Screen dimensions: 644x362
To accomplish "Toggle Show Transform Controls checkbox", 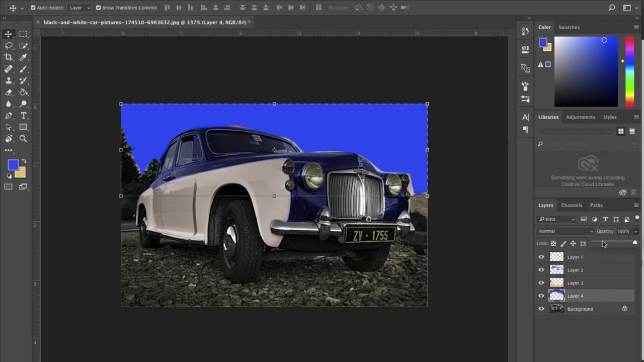I will pyautogui.click(x=98, y=8).
